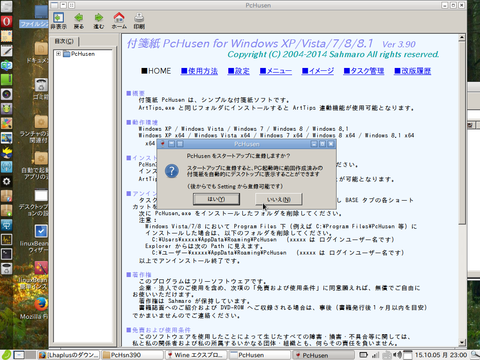Open the camera lens dock icon
The height and width of the screenshot is (360, 480).
(6, 94)
